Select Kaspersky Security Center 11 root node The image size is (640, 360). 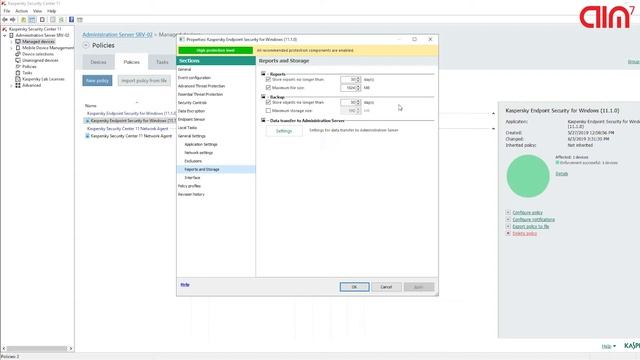click(35, 29)
